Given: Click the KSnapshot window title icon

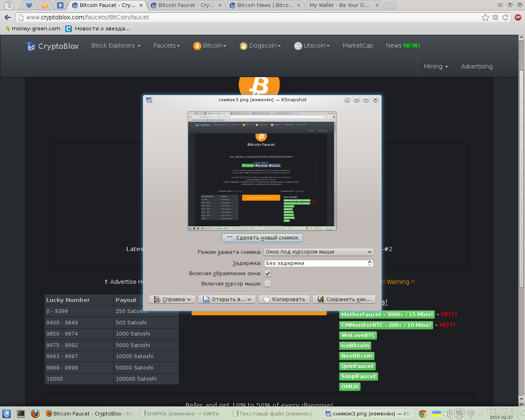Looking at the screenshot, I should (x=149, y=100).
